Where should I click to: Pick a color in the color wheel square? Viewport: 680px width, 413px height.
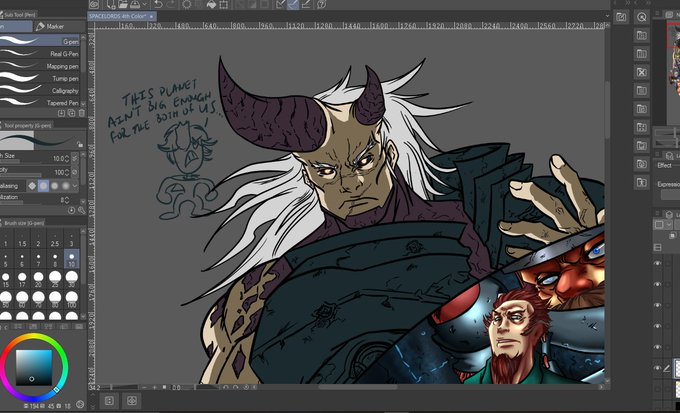(34, 367)
